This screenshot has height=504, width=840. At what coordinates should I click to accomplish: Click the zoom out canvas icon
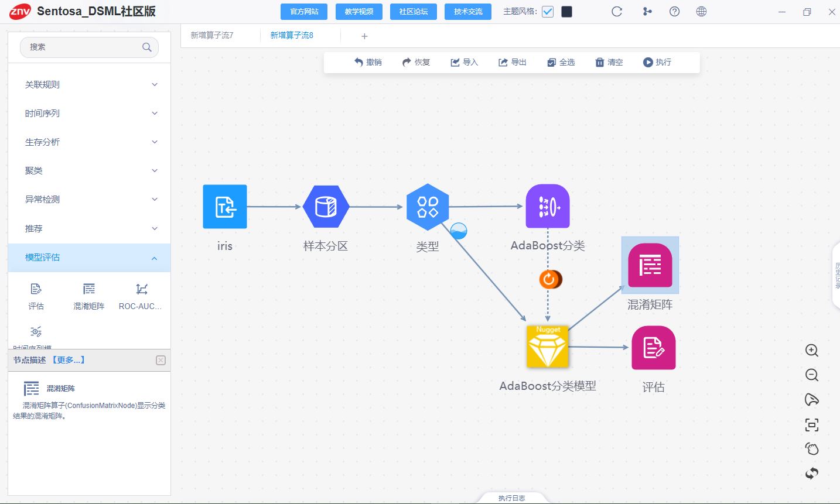tap(812, 375)
